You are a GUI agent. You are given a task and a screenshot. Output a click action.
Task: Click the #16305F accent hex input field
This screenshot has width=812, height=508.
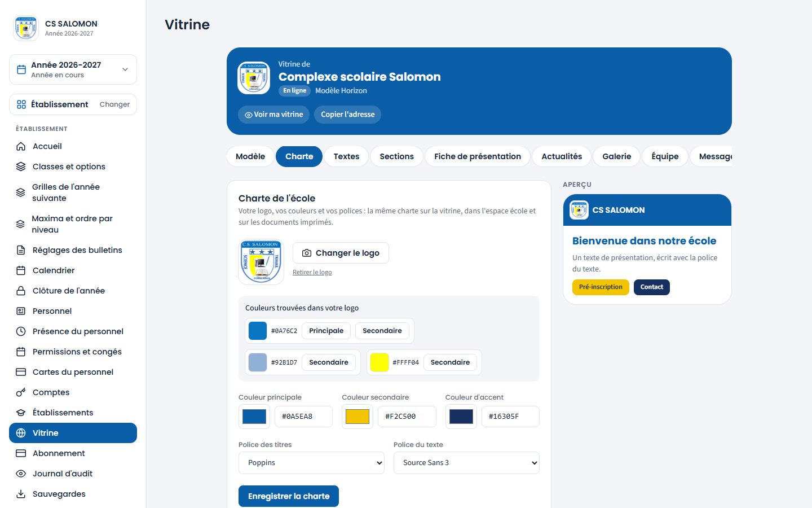pos(510,417)
